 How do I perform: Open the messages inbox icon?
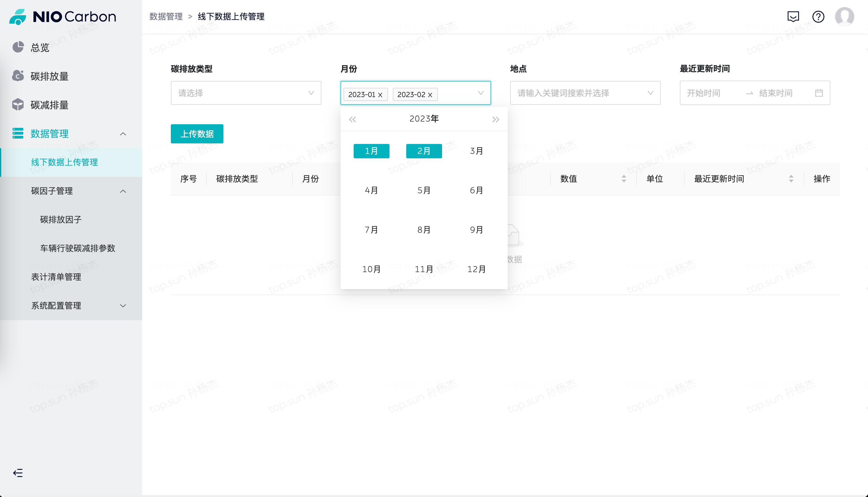click(x=793, y=16)
